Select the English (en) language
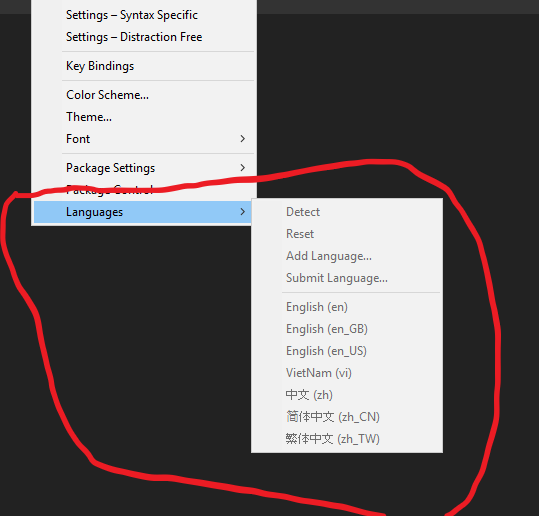Image resolution: width=539 pixels, height=516 pixels. (347, 307)
